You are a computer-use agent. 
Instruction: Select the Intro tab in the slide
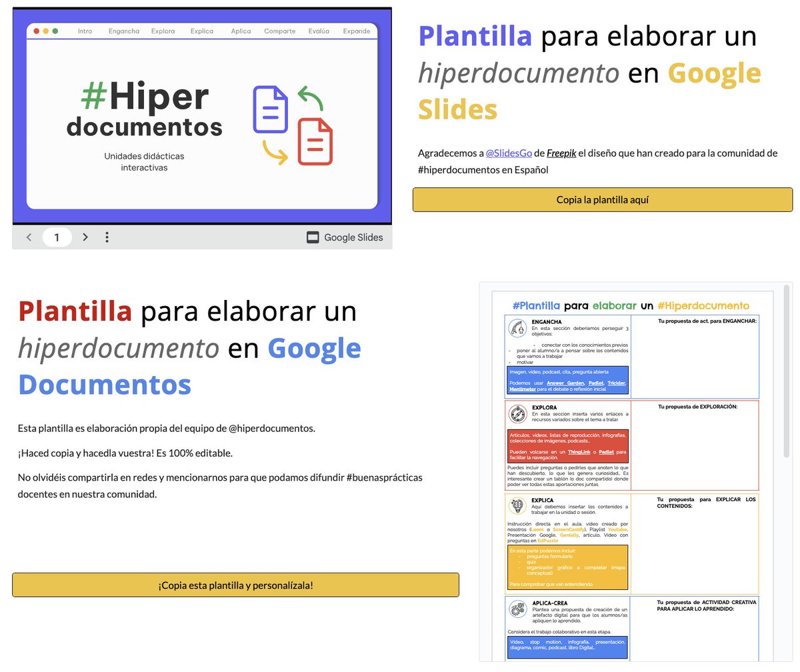(85, 31)
